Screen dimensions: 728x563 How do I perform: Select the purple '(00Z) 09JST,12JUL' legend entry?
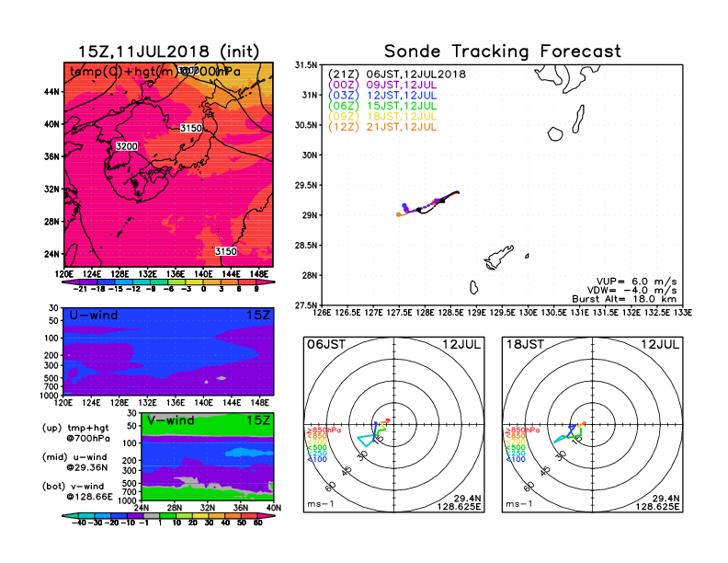(x=382, y=85)
